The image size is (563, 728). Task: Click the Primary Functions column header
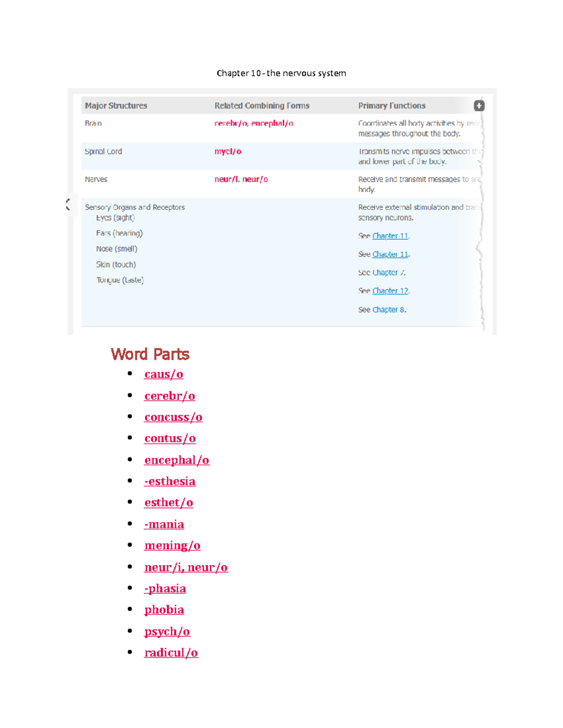(x=392, y=106)
